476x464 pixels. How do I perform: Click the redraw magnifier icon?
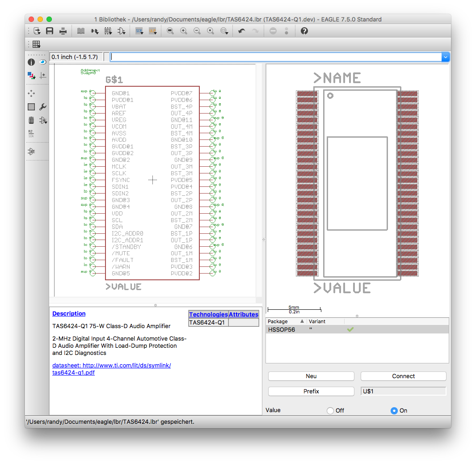click(211, 31)
